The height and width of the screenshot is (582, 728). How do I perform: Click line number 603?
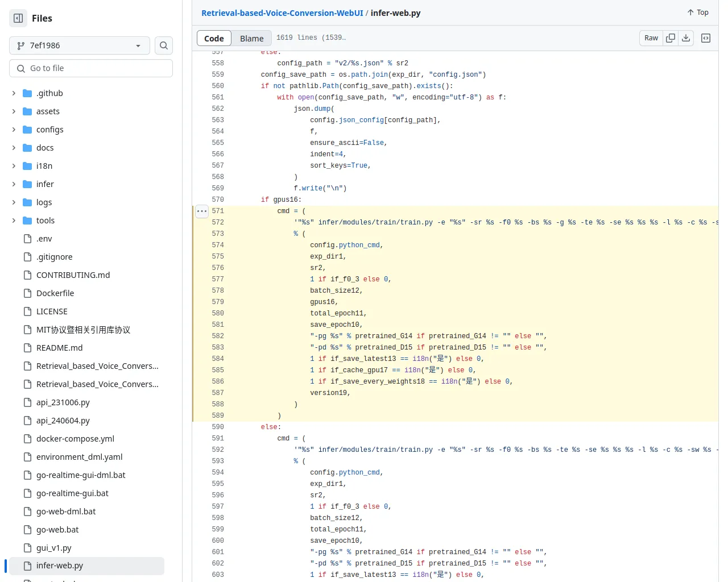tap(218, 575)
